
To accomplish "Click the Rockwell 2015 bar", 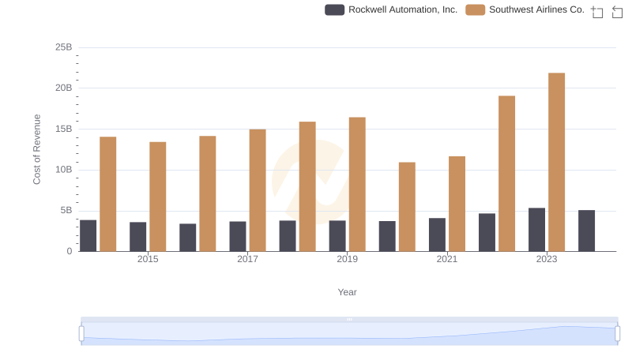I will coord(137,237).
